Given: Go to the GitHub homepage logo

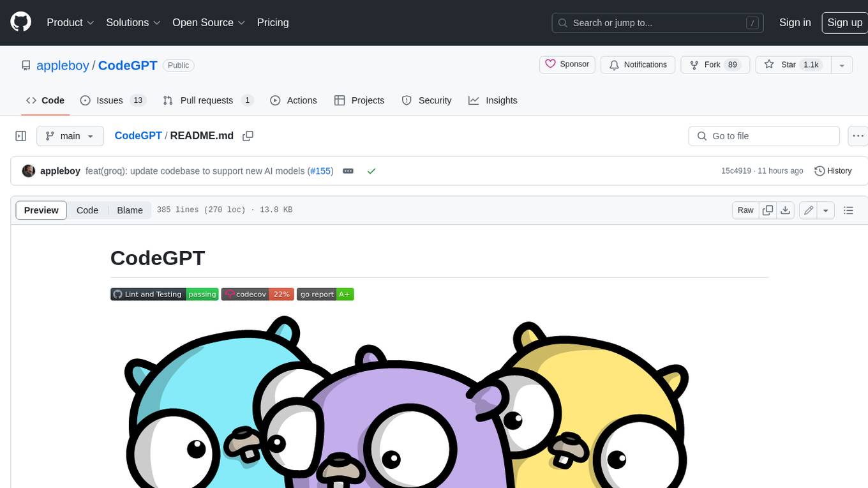Looking at the screenshot, I should click(x=20, y=22).
